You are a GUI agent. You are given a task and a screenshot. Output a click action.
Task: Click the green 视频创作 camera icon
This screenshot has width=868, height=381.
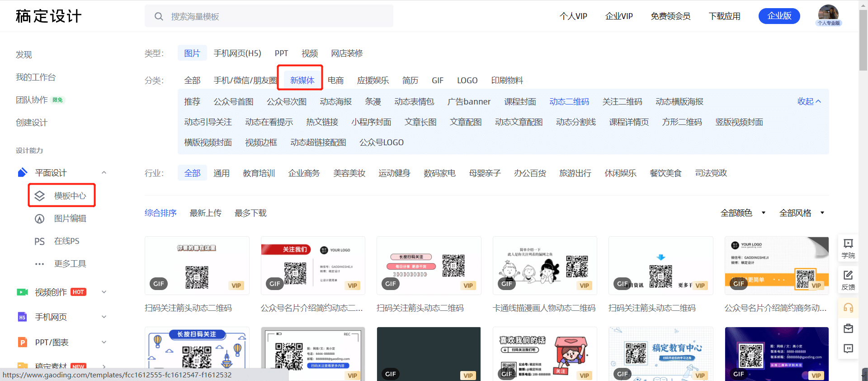[x=22, y=292]
